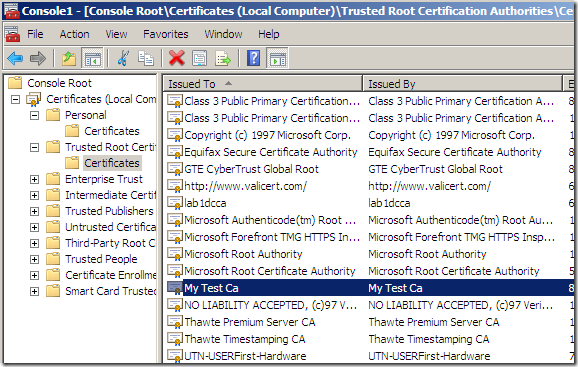Select Microsoft Root Certificate Authority in Issued To
The image size is (578, 367).
[269, 271]
